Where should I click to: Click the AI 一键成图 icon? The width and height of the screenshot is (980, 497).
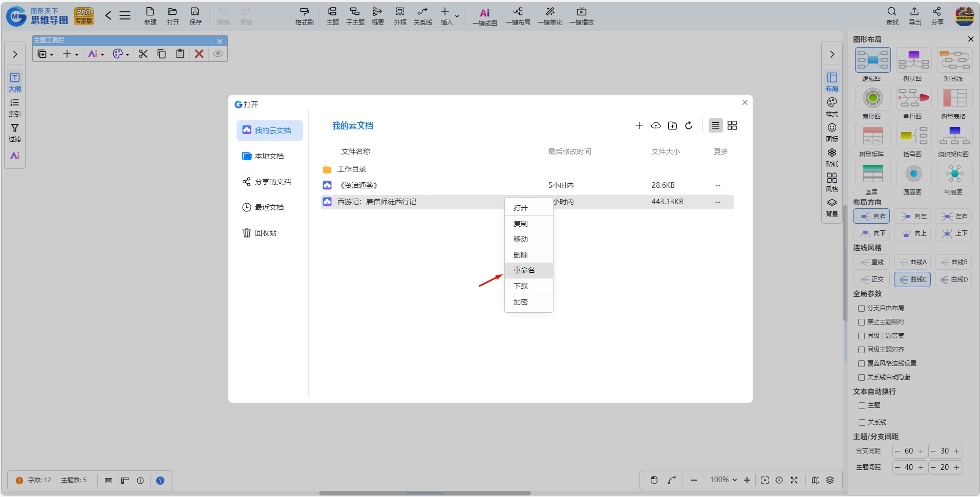pyautogui.click(x=484, y=13)
